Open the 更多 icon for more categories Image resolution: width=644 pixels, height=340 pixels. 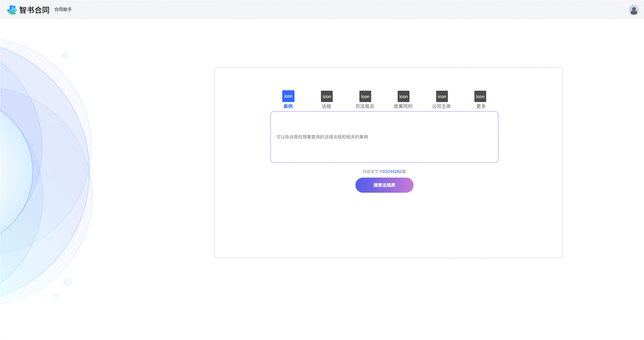pos(480,96)
